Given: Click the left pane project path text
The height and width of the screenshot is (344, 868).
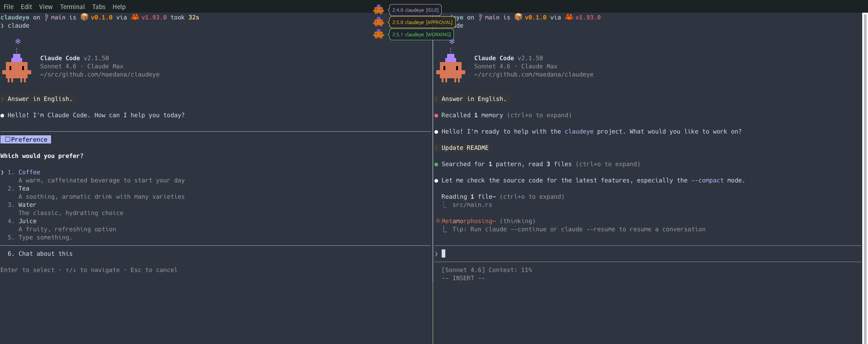Looking at the screenshot, I should coord(99,74).
